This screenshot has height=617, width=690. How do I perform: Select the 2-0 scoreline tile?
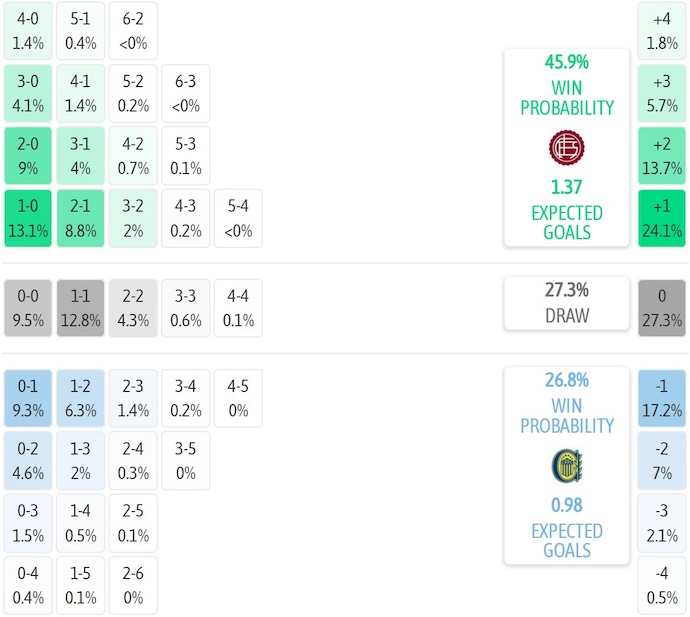point(29,155)
